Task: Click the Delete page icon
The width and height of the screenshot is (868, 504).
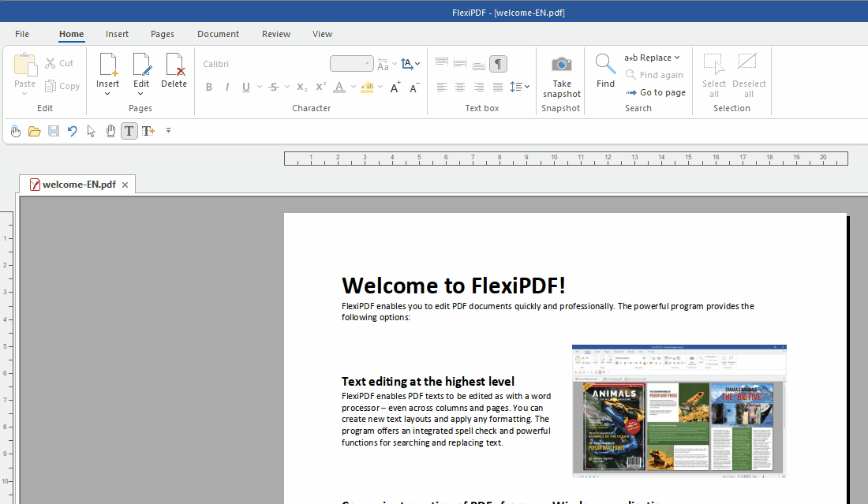Action: [x=174, y=65]
